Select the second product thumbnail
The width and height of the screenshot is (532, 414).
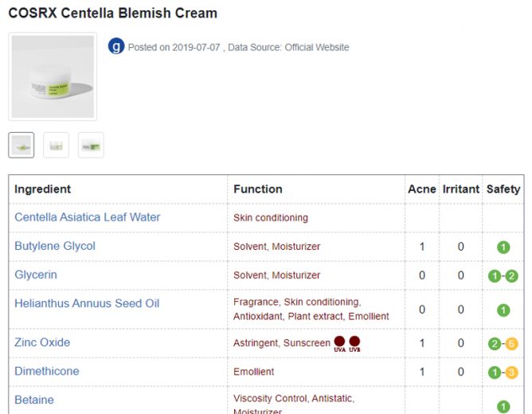pyautogui.click(x=56, y=145)
